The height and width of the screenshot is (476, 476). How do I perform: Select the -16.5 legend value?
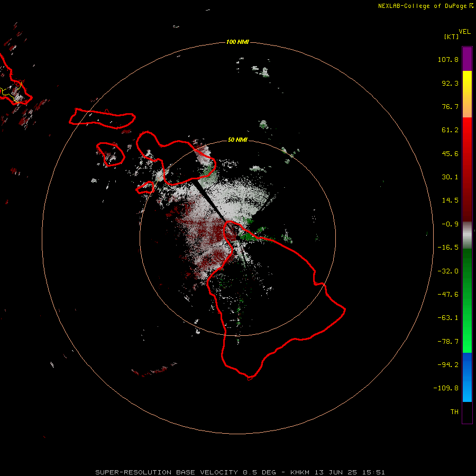click(x=448, y=248)
